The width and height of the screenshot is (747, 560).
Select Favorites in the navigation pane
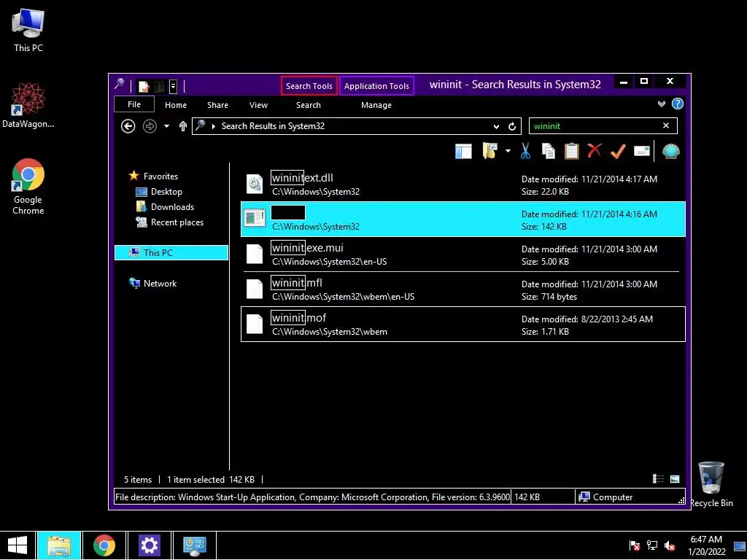tap(153, 176)
